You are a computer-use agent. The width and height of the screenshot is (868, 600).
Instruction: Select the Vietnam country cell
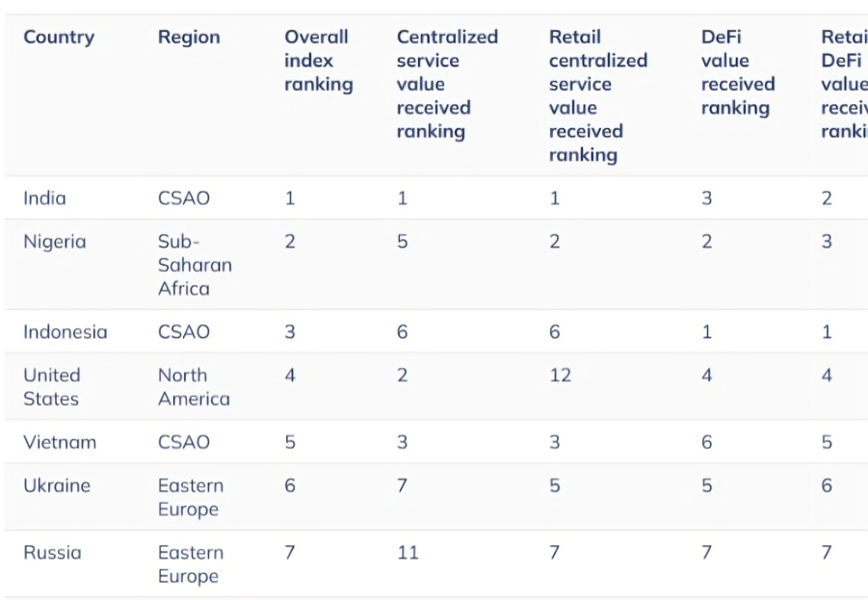60,443
